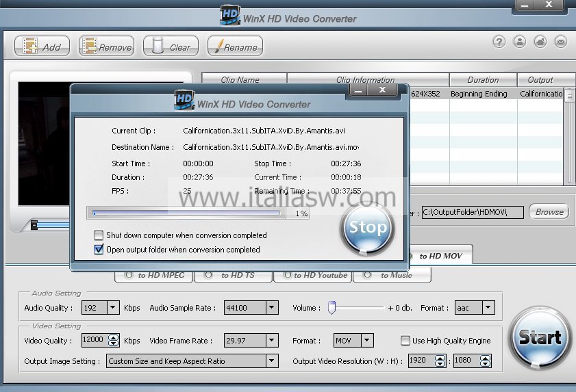Click the Output column header
The width and height of the screenshot is (576, 392).
tap(547, 79)
